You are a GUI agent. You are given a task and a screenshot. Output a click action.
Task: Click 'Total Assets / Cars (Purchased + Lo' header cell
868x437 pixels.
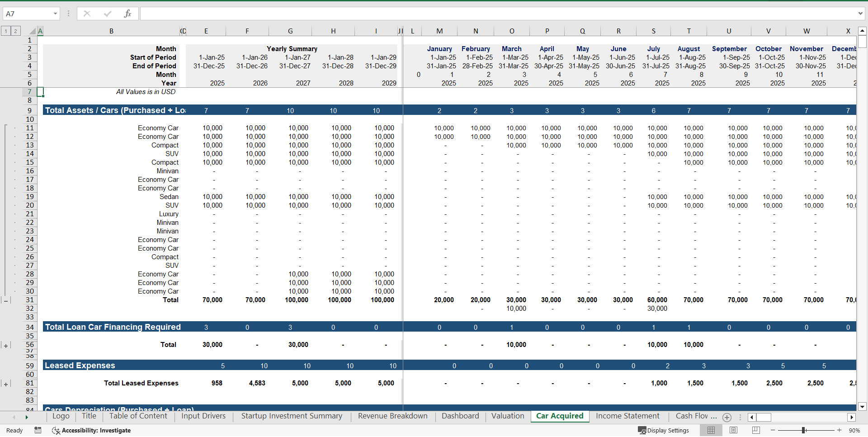115,110
